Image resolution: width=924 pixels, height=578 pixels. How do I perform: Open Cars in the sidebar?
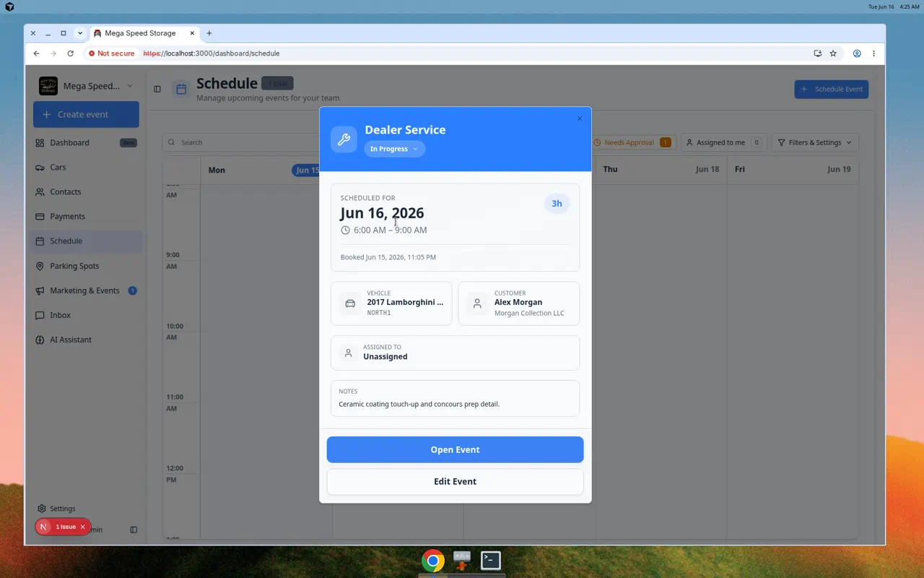(x=86, y=167)
